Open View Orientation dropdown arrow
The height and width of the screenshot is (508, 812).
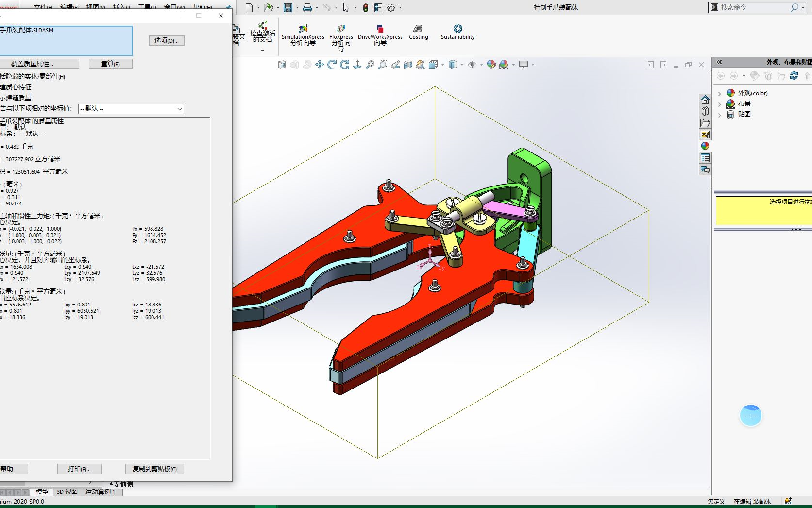click(442, 65)
